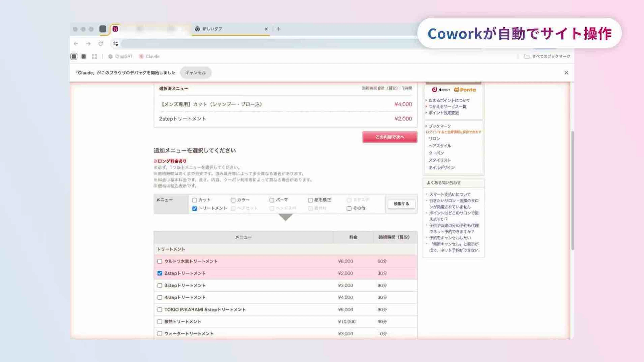The width and height of the screenshot is (644, 362).
Task: Close the 新しいタブ tab with X
Action: 266,29
